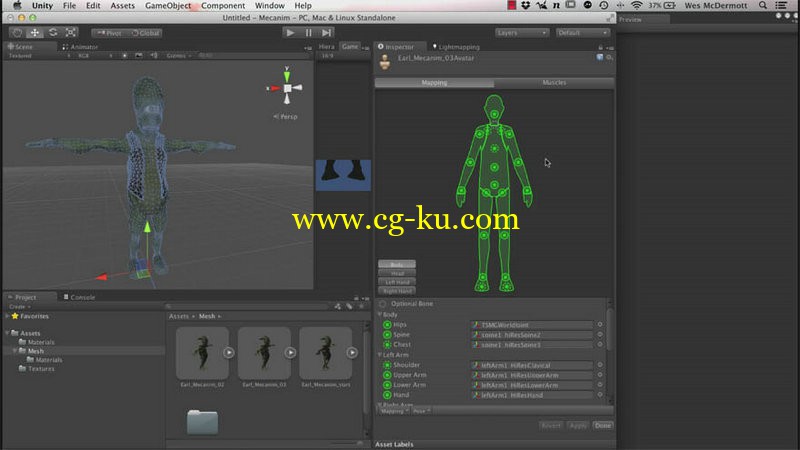
Task: Open the Gizmos dropdown in Scene view
Action: point(179,56)
